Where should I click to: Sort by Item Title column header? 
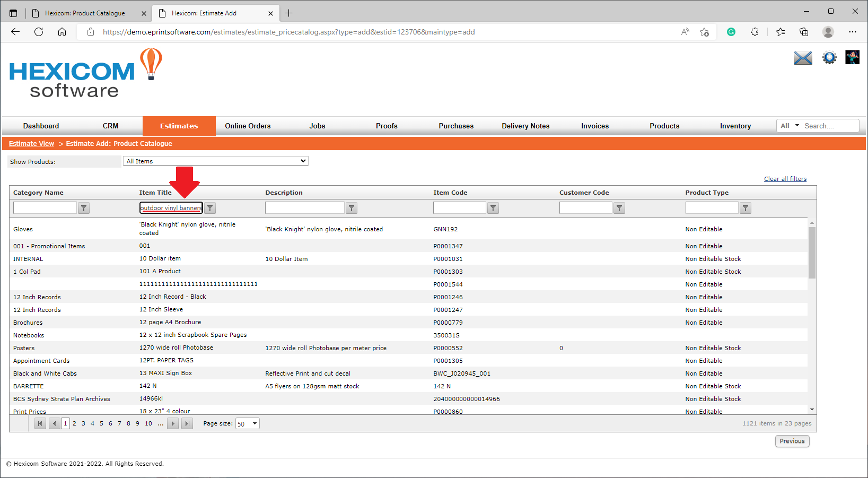[155, 193]
